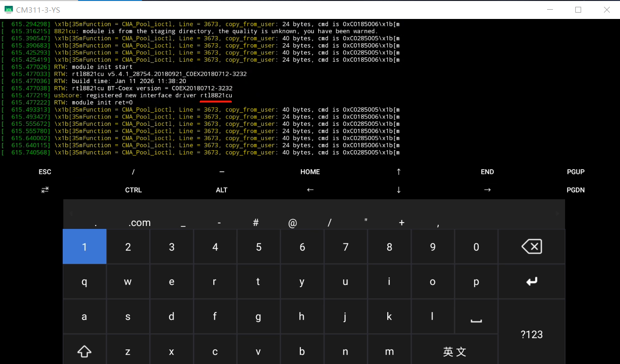Switch to ?123 symbols keyboard
This screenshot has width=620, height=364.
(x=532, y=334)
